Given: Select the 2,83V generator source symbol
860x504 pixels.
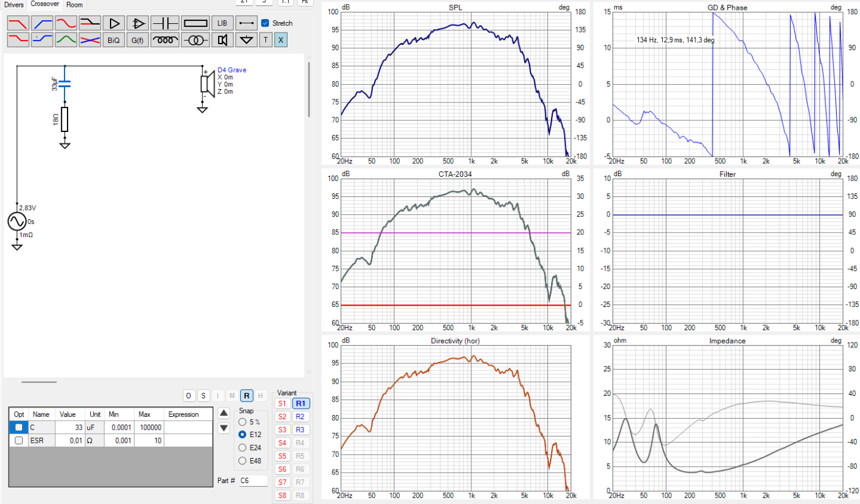Looking at the screenshot, I should tap(17, 221).
